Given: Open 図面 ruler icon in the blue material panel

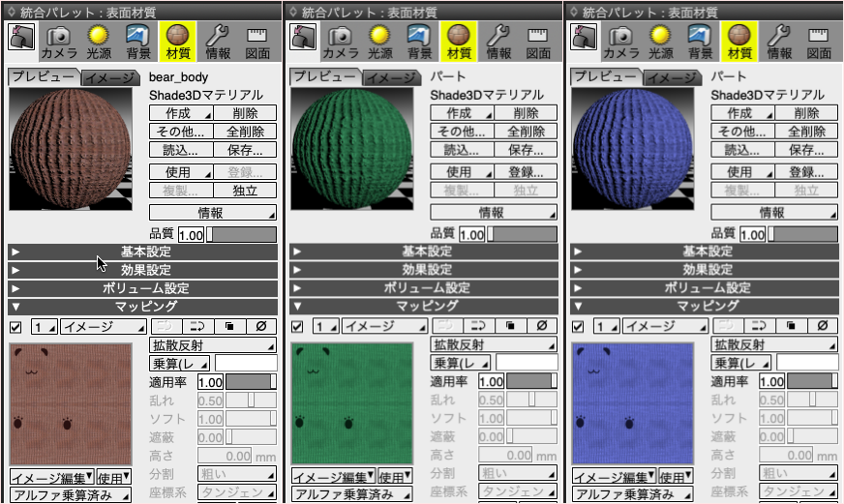Looking at the screenshot, I should [819, 42].
